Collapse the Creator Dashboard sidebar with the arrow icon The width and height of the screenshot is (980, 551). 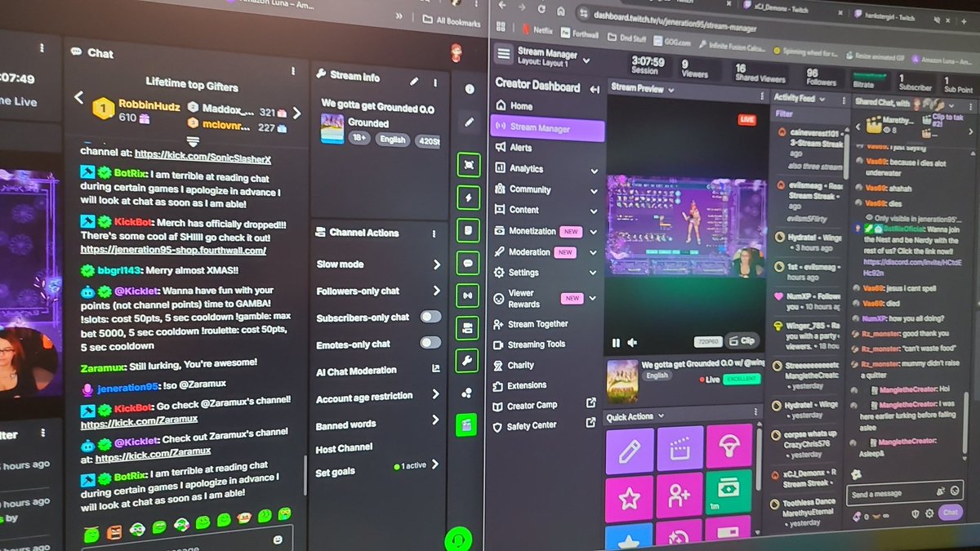595,89
